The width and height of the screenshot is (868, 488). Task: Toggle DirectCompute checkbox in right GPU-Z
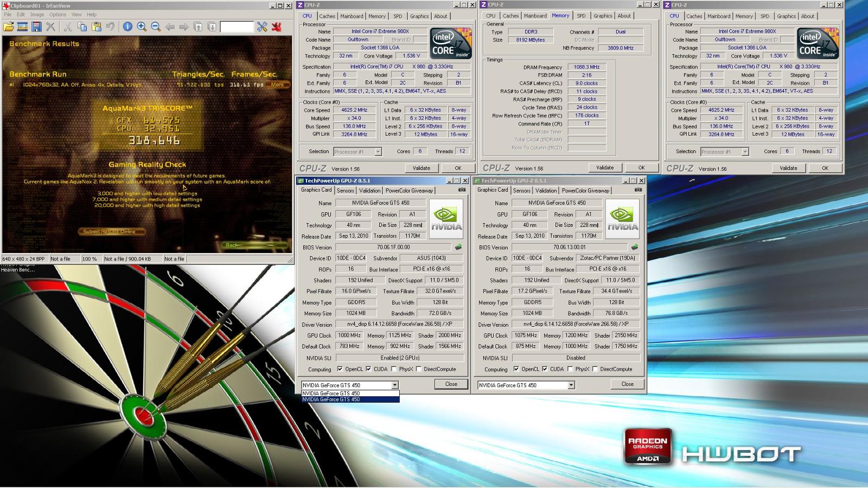pos(595,369)
